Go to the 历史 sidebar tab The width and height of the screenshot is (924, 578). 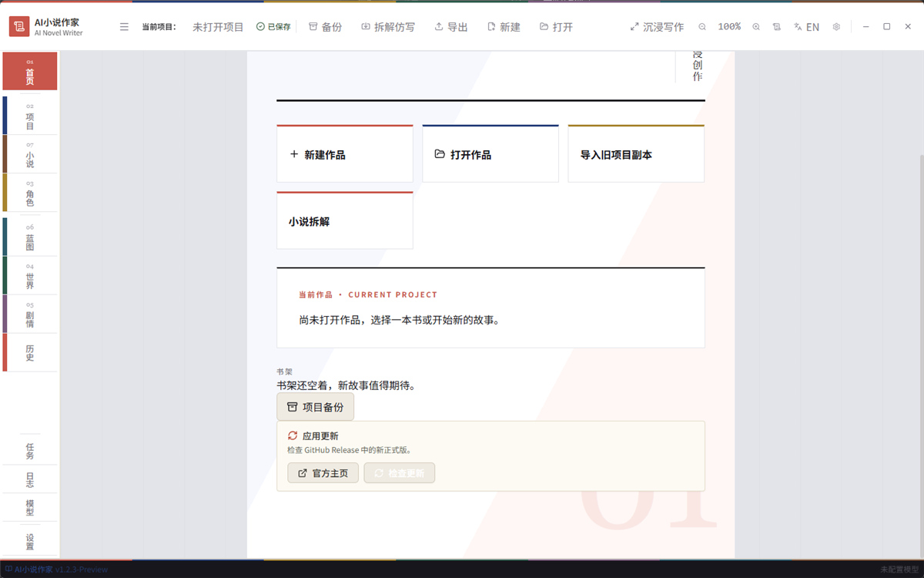pos(30,352)
